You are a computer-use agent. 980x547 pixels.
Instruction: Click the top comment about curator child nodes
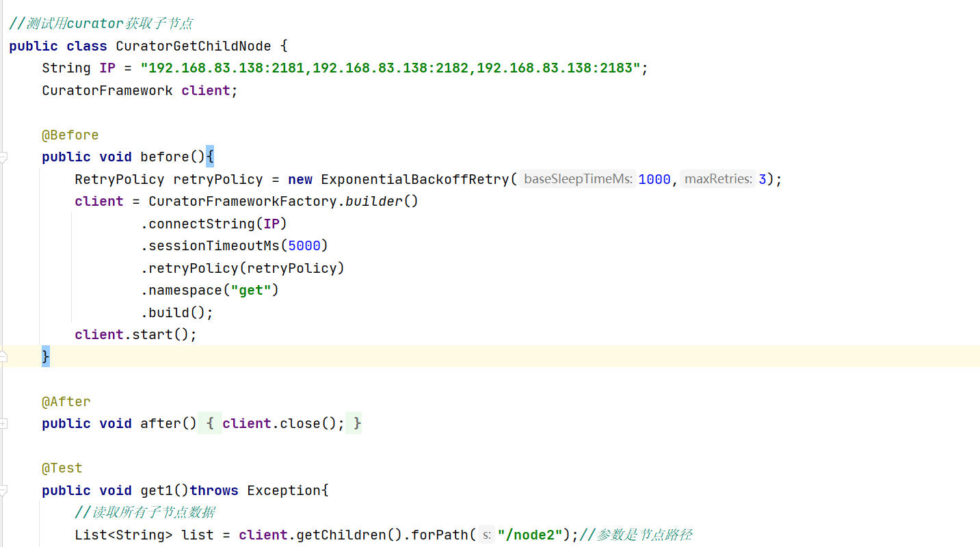click(x=101, y=23)
